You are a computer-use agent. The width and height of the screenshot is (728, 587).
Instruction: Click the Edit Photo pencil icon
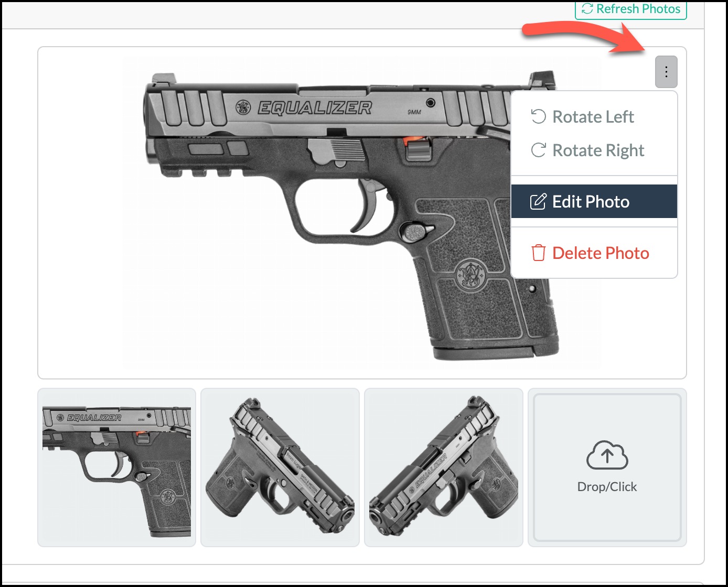(x=538, y=202)
